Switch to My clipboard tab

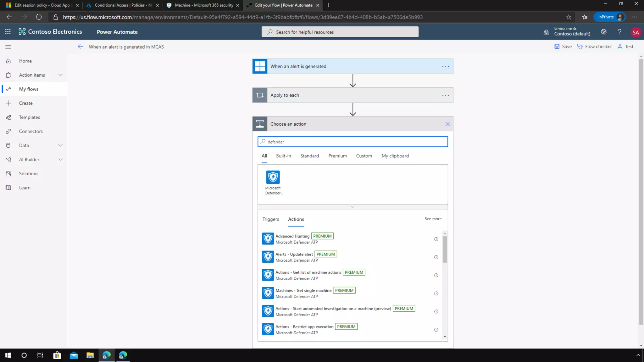click(395, 156)
